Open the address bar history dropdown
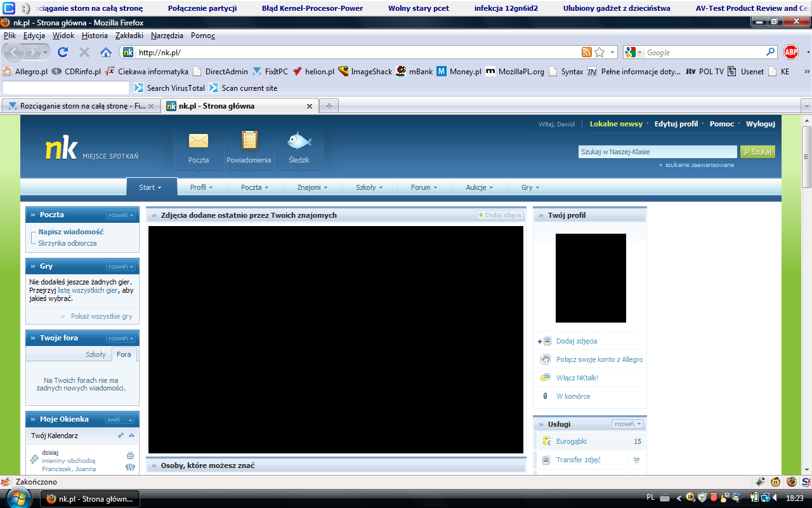 click(613, 52)
